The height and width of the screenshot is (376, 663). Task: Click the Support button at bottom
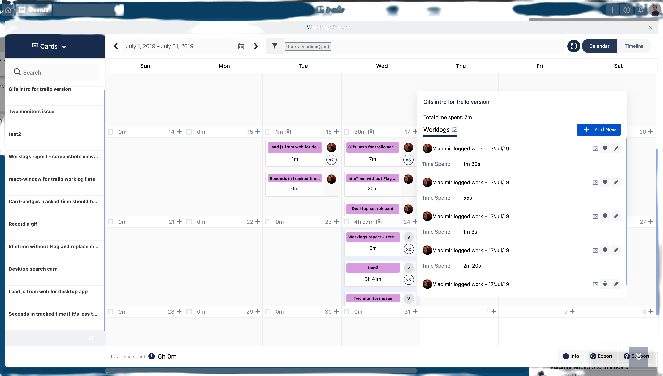click(x=636, y=356)
